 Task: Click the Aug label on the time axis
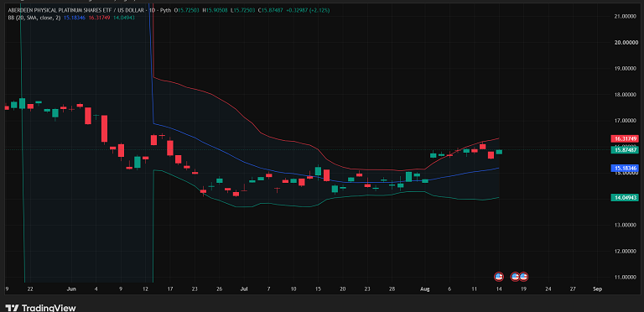point(425,289)
